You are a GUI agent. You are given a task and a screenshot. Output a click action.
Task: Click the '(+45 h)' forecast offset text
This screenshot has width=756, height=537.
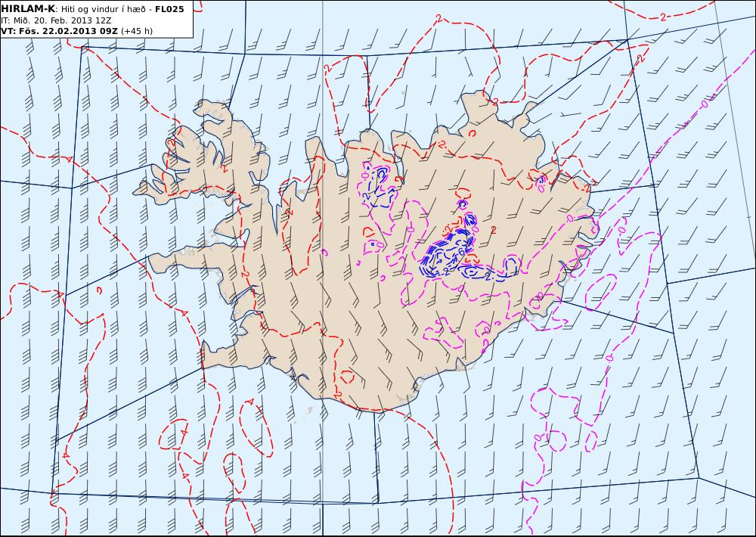[x=136, y=31]
